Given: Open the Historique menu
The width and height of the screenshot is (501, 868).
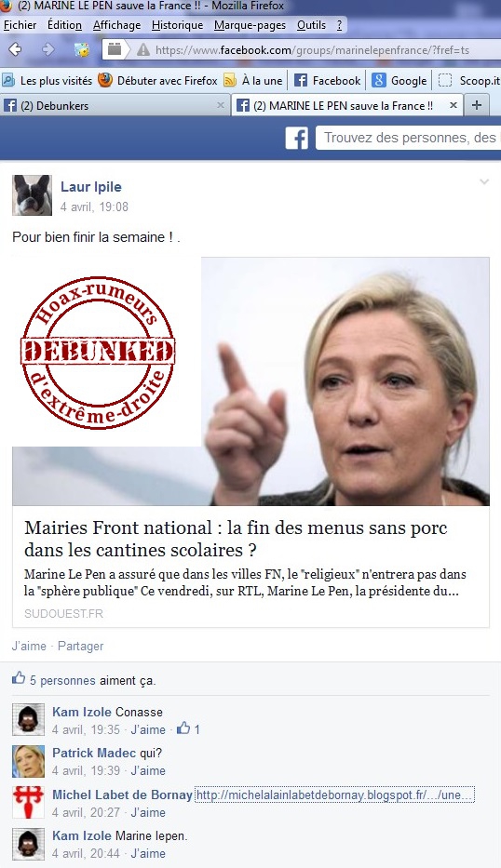Looking at the screenshot, I should (x=177, y=25).
